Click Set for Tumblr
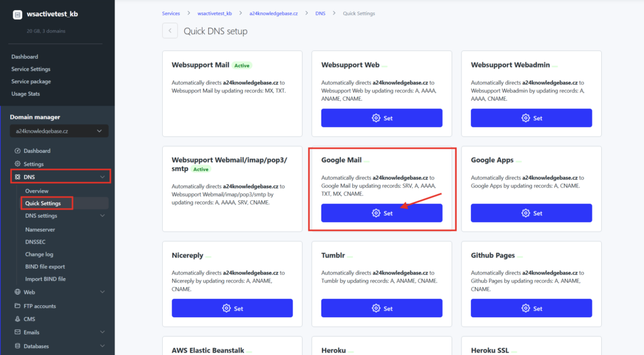This screenshot has height=355, width=644. pyautogui.click(x=382, y=308)
